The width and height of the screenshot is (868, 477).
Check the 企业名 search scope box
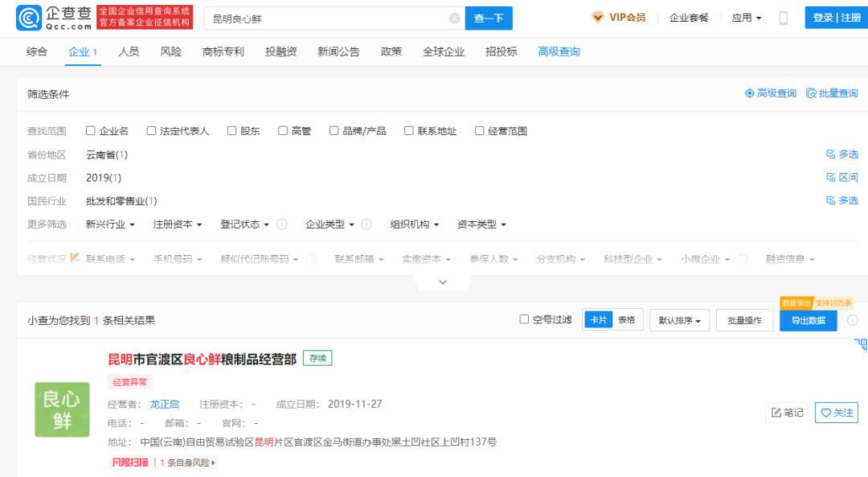(x=90, y=131)
